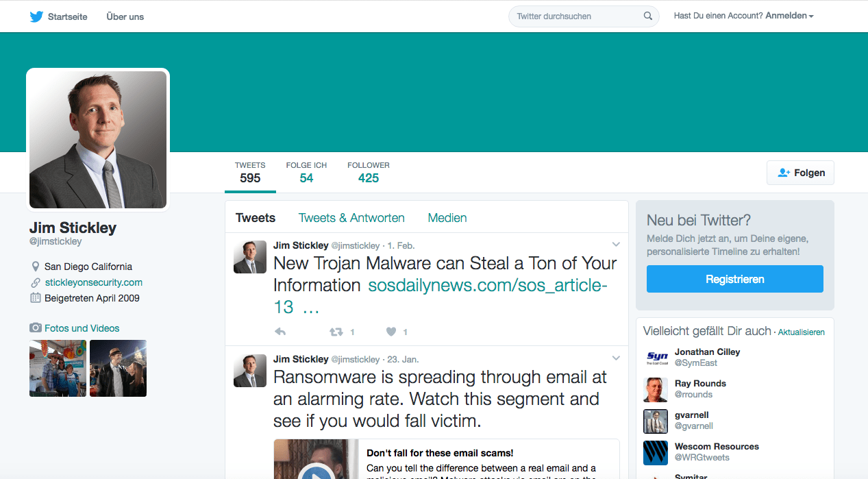Open Jonathan Cilley's profile name
This screenshot has width=868, height=479.
[707, 352]
